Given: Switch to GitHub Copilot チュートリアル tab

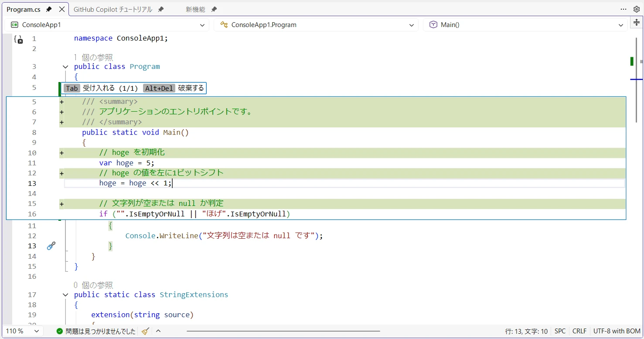Looking at the screenshot, I should pyautogui.click(x=112, y=9).
